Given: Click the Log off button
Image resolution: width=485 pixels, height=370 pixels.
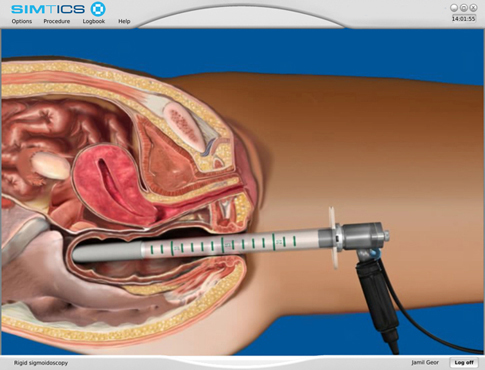Looking at the screenshot, I should [464, 362].
